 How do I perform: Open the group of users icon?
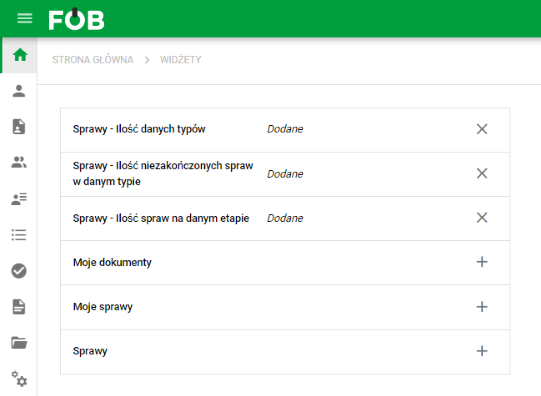click(19, 162)
